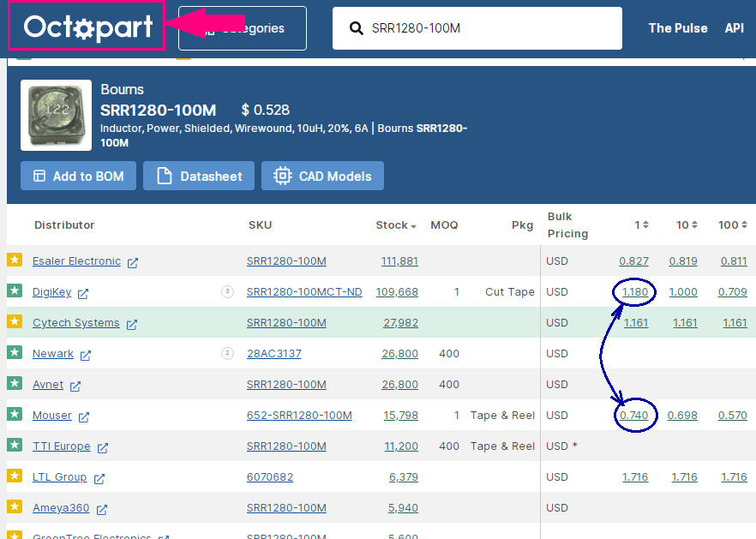Screen dimensions: 756x539
Task: Click TTI Europe stock 11,200
Action: coord(401,446)
